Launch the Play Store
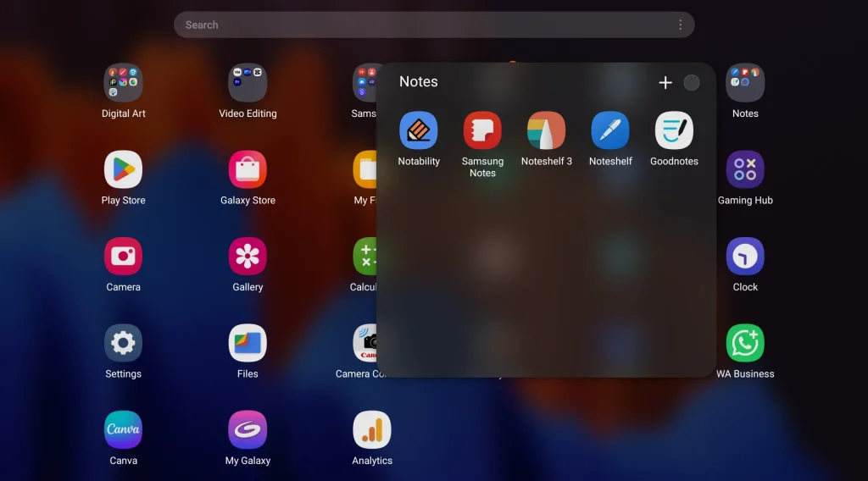The image size is (868, 481). coord(123,169)
